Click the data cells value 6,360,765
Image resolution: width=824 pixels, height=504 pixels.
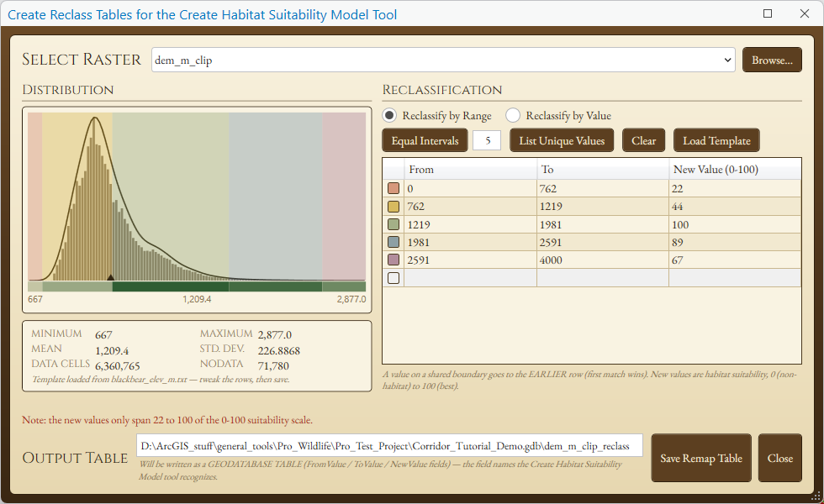click(x=118, y=366)
